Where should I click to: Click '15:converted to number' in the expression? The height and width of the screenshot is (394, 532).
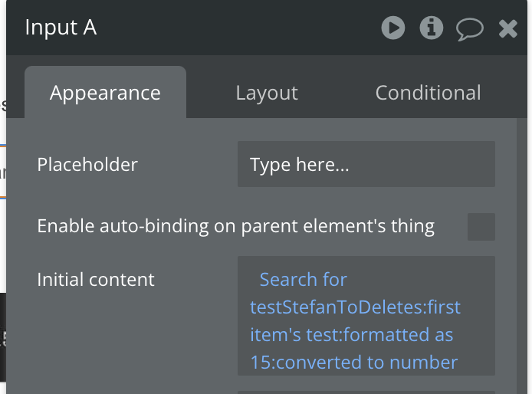click(x=353, y=362)
